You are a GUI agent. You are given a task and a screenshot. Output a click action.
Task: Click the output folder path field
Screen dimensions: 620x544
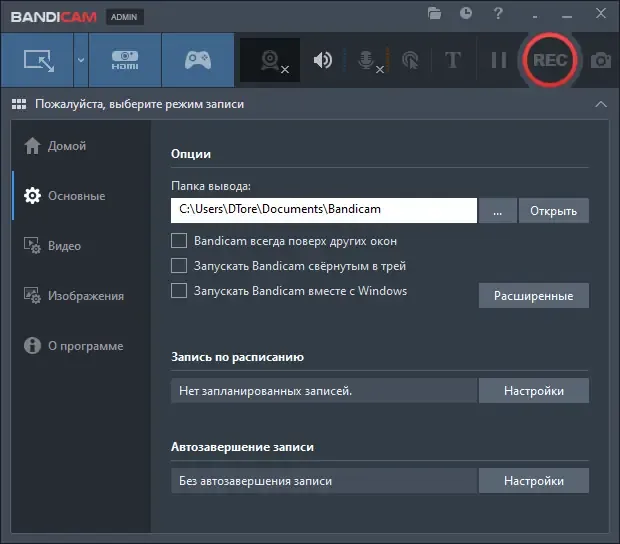(324, 210)
